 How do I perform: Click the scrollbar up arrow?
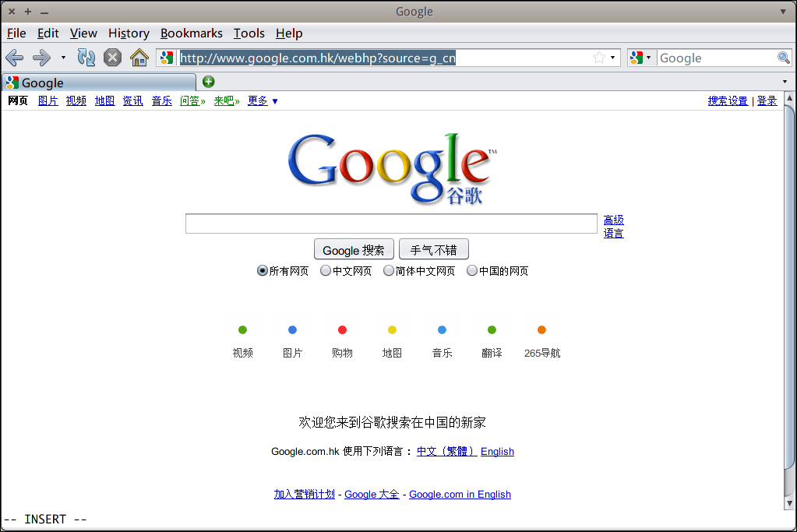click(789, 97)
